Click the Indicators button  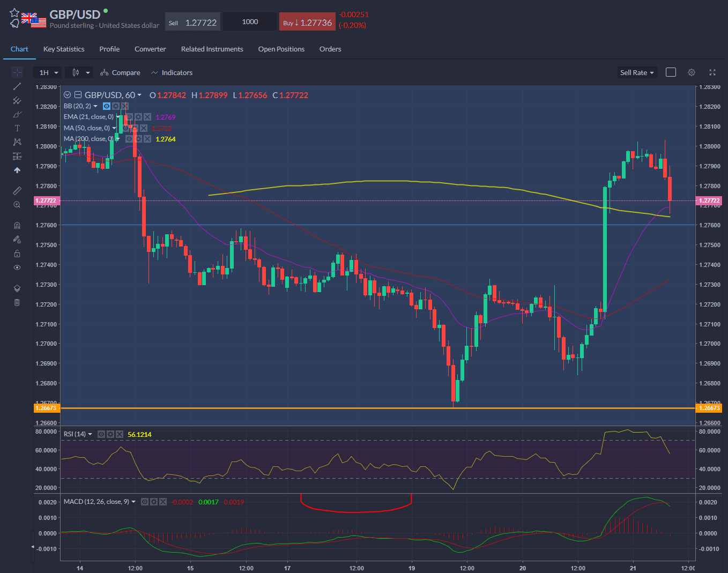[172, 72]
